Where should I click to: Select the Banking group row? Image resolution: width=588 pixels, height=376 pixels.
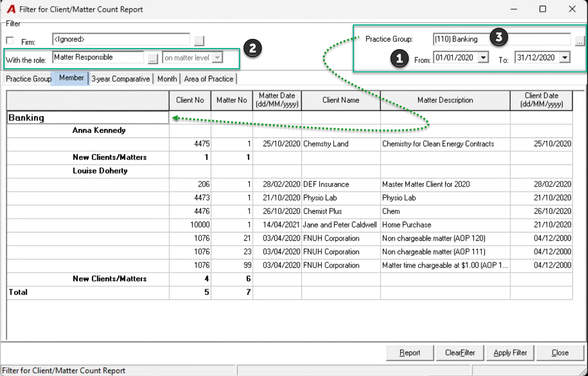(88, 118)
